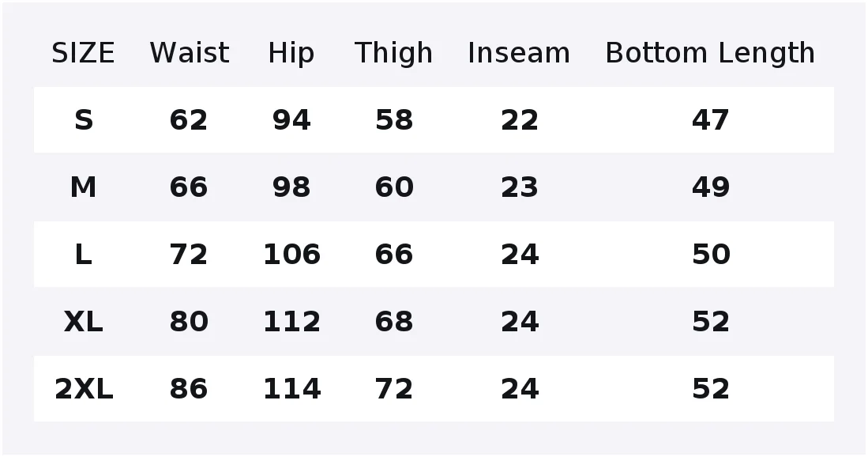Click hip value 106 in L row
This screenshot has width=868, height=457.
click(291, 255)
